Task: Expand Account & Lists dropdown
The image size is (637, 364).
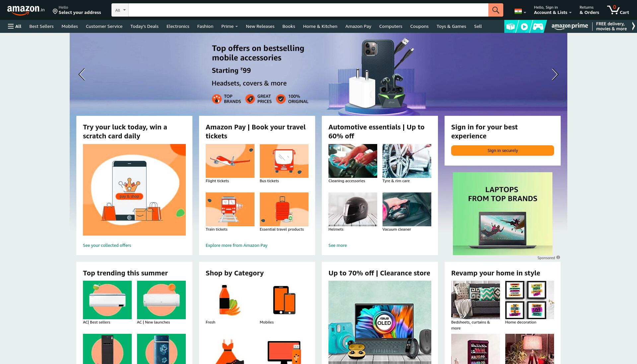Action: pyautogui.click(x=552, y=10)
